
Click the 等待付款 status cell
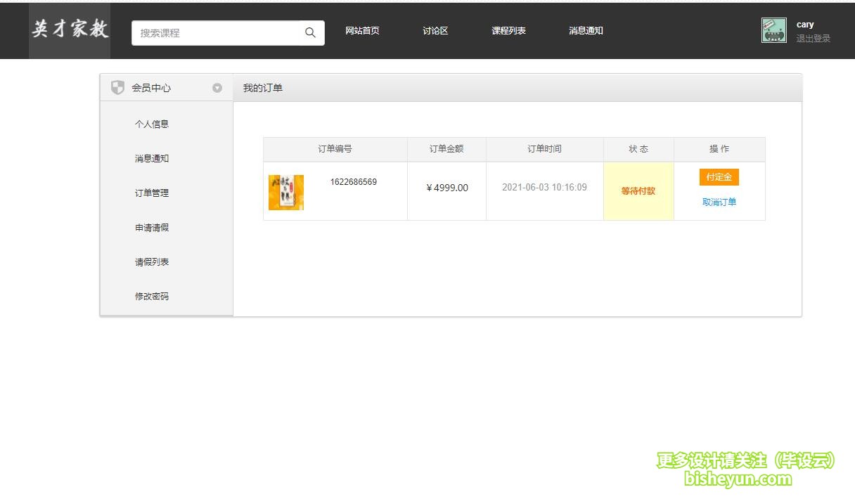638,191
